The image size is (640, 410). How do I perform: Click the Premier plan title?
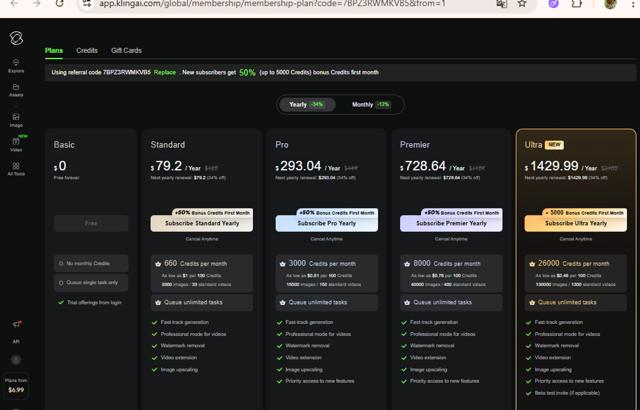415,145
